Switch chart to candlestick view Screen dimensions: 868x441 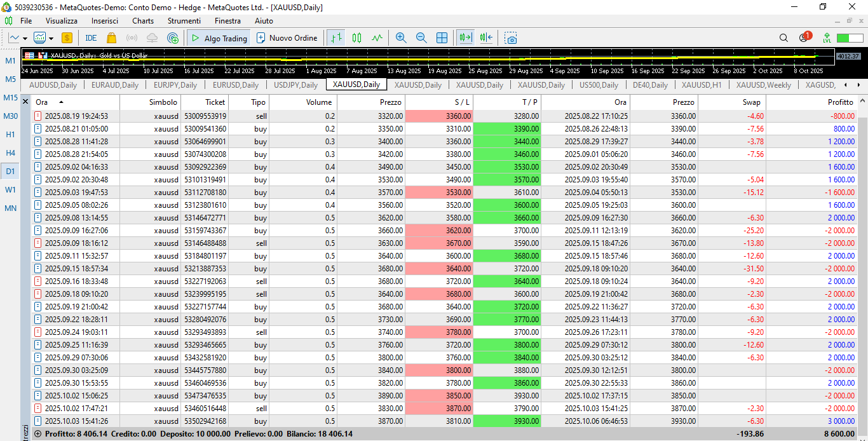point(356,38)
